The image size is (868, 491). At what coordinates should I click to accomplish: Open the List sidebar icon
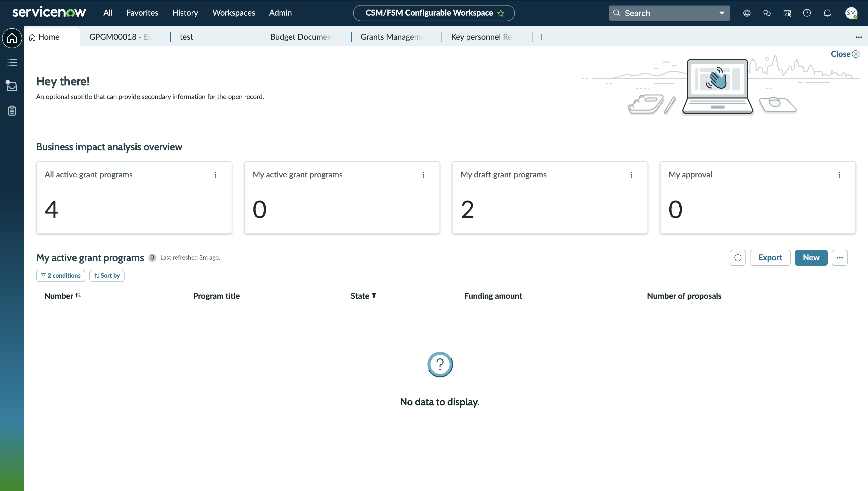pyautogui.click(x=12, y=62)
